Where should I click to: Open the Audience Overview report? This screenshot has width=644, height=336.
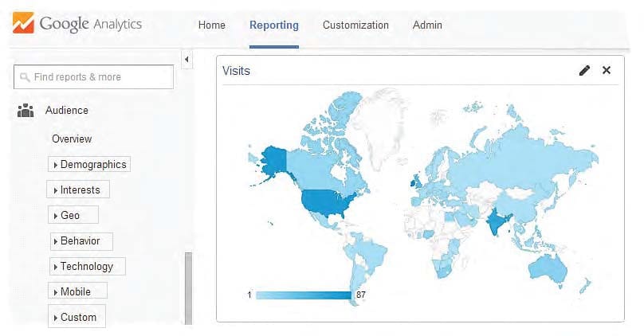pyautogui.click(x=72, y=139)
